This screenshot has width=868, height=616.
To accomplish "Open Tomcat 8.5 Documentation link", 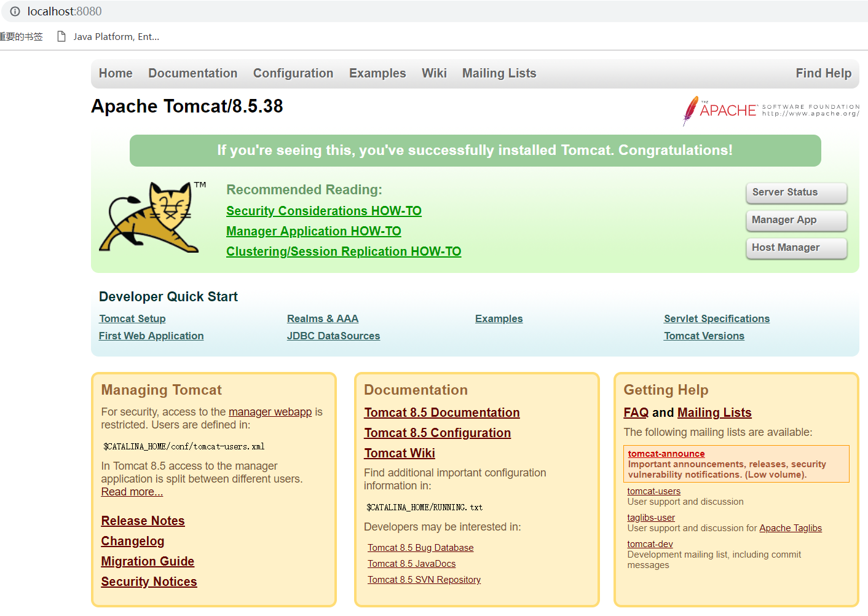I will [442, 413].
